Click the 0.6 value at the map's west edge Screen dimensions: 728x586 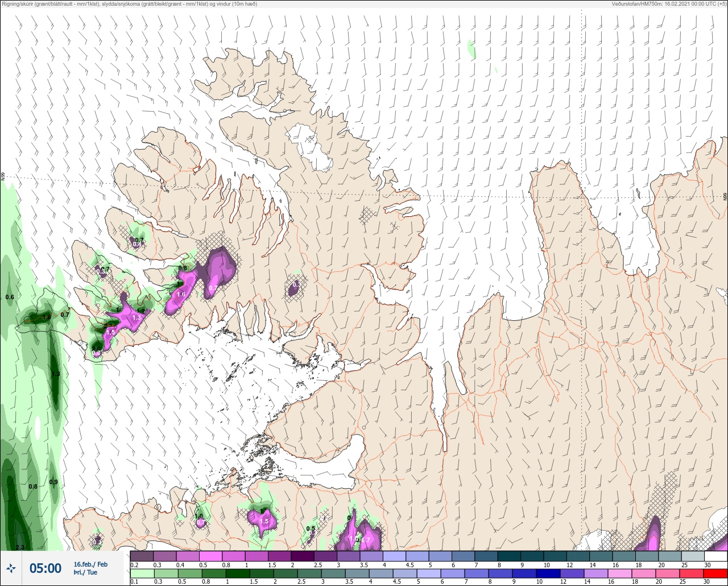(10, 297)
